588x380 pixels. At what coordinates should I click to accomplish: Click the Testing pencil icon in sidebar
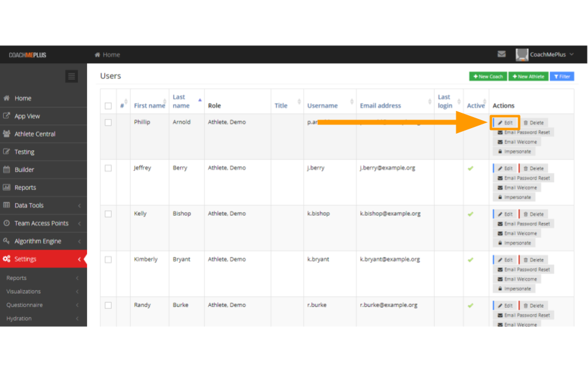[6, 151]
